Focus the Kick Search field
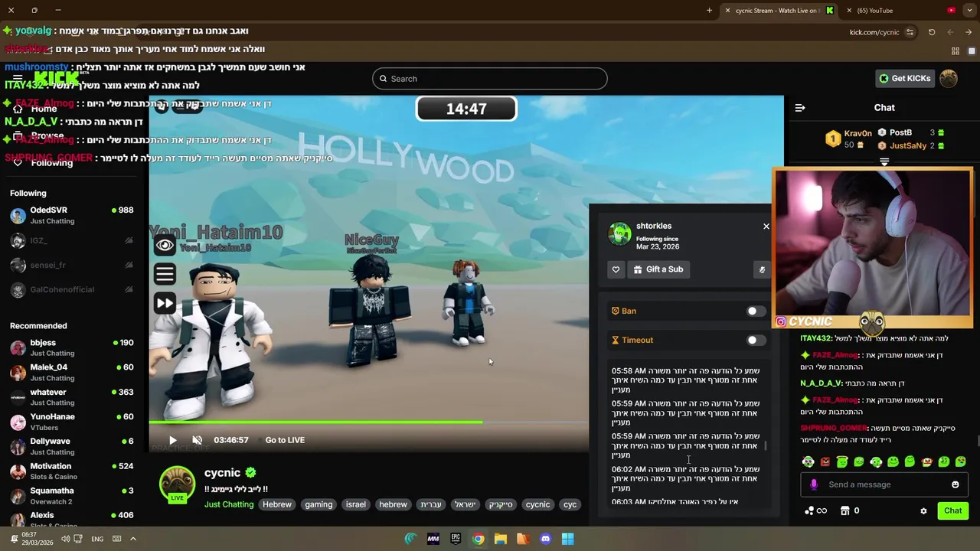 coord(490,78)
